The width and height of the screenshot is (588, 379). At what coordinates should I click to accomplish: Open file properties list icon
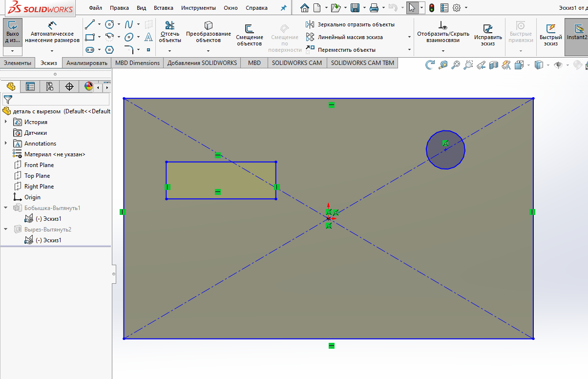click(x=444, y=8)
